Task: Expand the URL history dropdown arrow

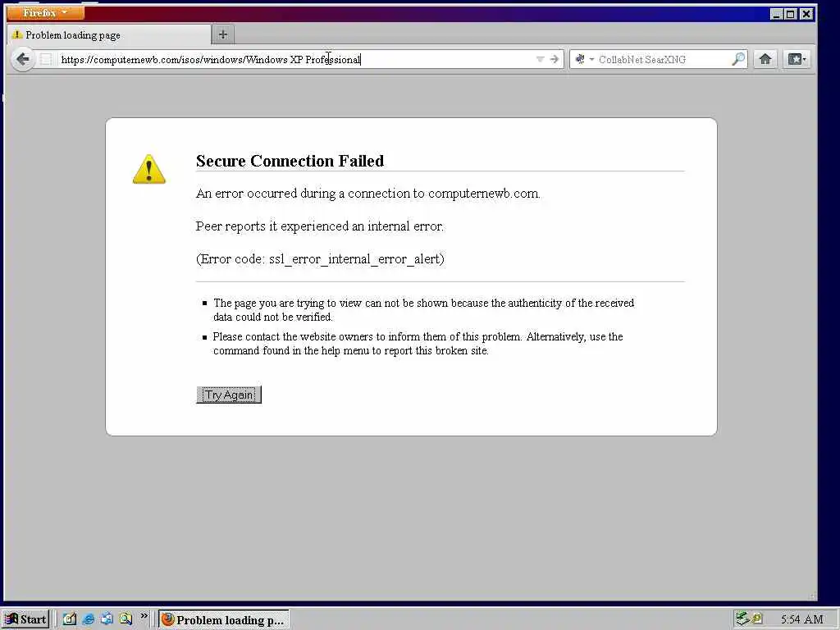Action: [540, 59]
